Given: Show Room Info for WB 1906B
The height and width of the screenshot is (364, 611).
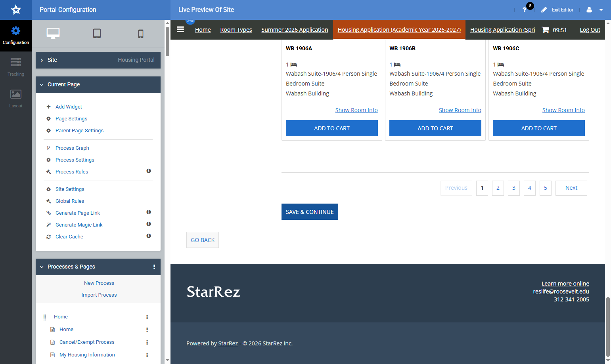Looking at the screenshot, I should (460, 110).
